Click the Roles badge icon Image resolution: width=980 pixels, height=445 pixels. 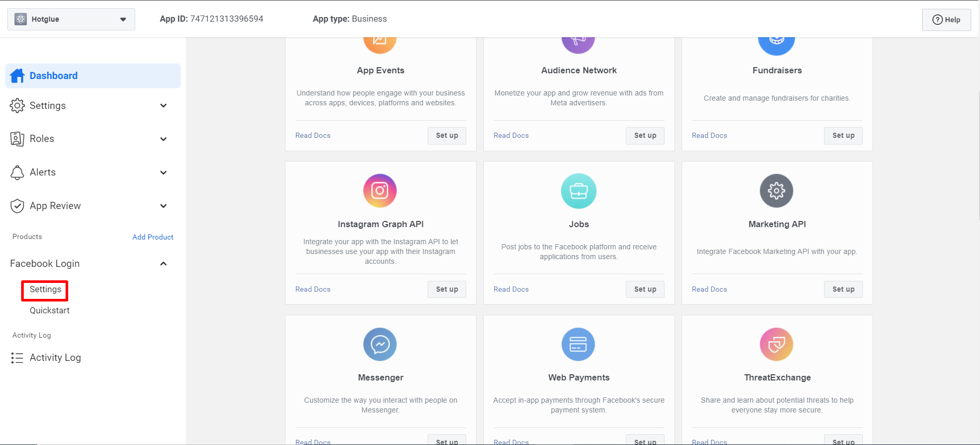[x=17, y=139]
